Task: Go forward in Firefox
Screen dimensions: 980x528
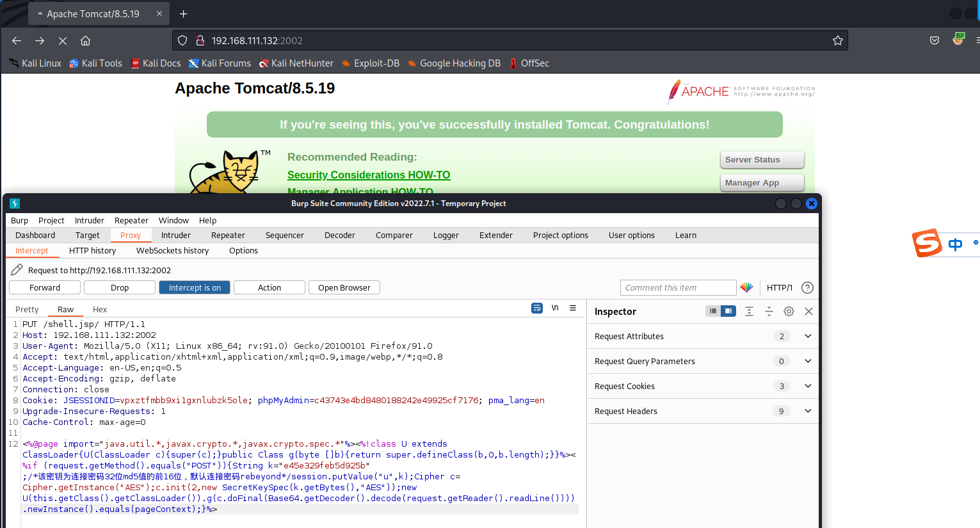Action: [40, 40]
